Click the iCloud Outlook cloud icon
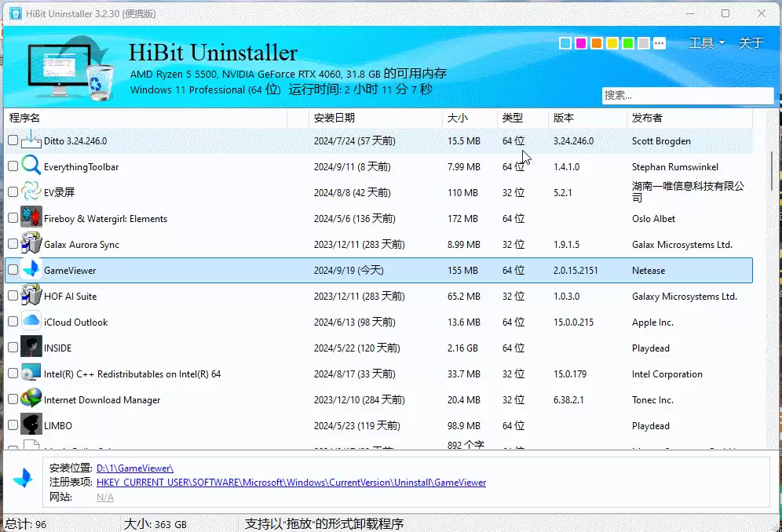This screenshot has height=532, width=782. point(31,322)
